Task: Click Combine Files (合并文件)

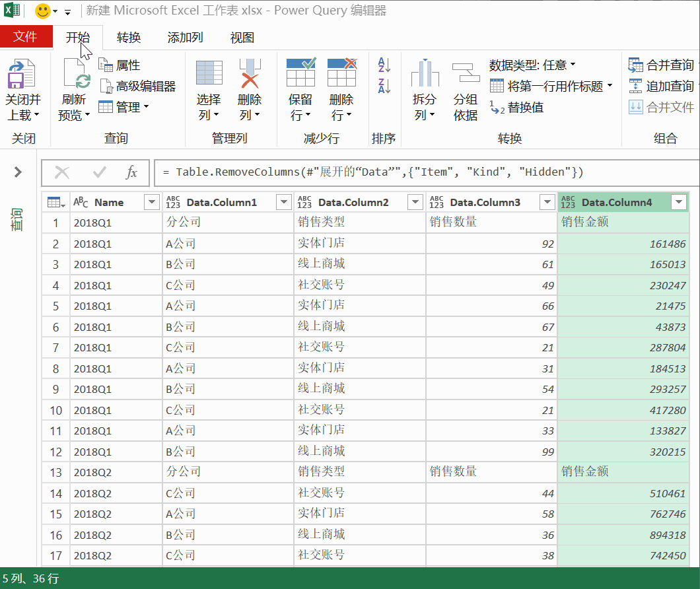Action: point(661,107)
